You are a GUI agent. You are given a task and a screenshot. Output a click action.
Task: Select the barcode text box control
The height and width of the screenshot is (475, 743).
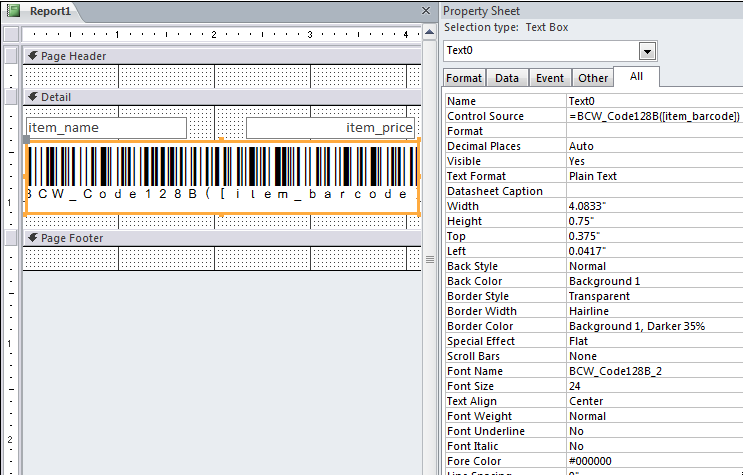coord(222,177)
